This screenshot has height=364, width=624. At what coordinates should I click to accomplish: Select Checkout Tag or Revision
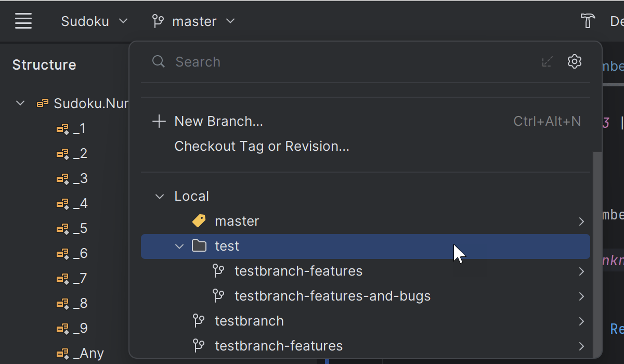point(262,146)
